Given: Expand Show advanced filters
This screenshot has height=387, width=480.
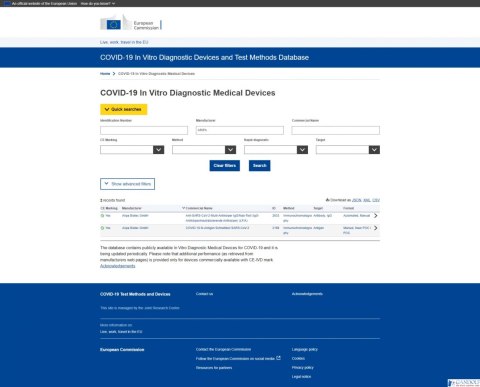Looking at the screenshot, I should point(127,184).
